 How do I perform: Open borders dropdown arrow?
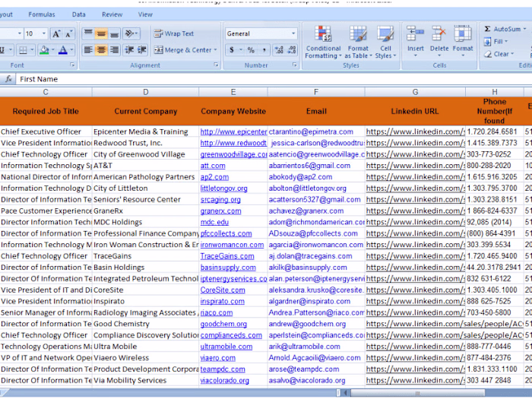point(32,50)
